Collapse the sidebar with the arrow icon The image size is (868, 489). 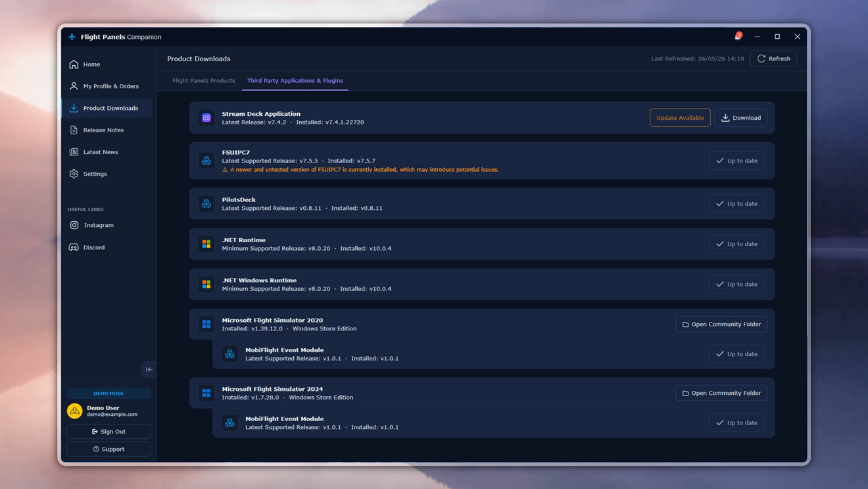coord(149,369)
